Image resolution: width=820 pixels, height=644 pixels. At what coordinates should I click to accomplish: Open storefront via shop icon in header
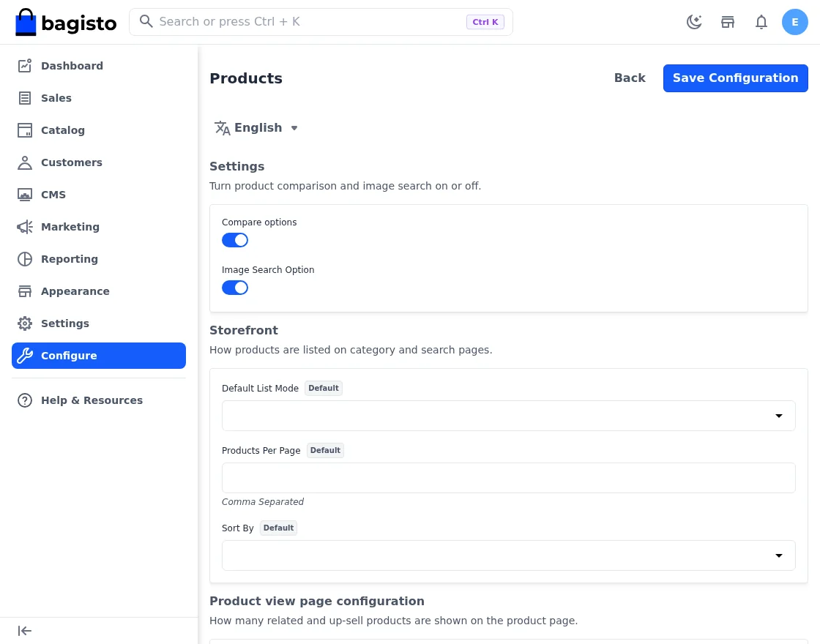coord(728,22)
